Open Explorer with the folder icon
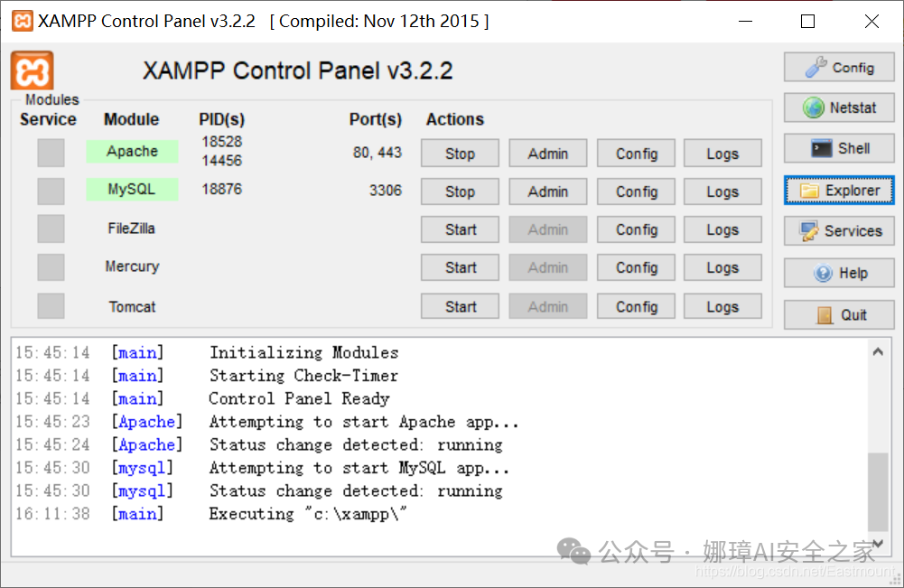The height and width of the screenshot is (588, 904). (x=839, y=191)
